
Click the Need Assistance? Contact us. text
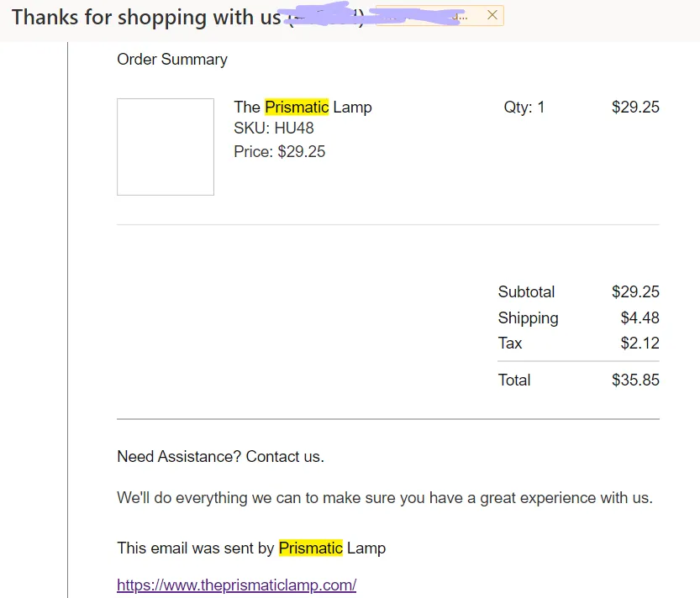tap(220, 457)
